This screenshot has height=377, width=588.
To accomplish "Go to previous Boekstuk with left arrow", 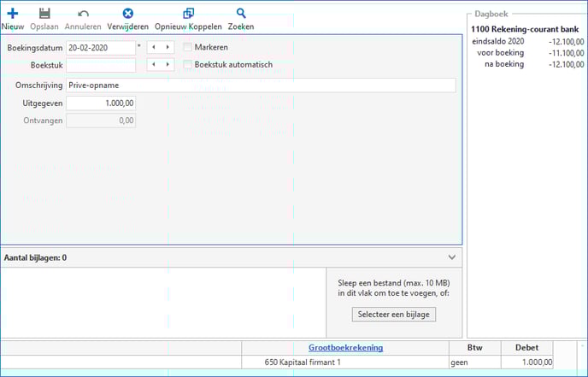I will pos(154,65).
